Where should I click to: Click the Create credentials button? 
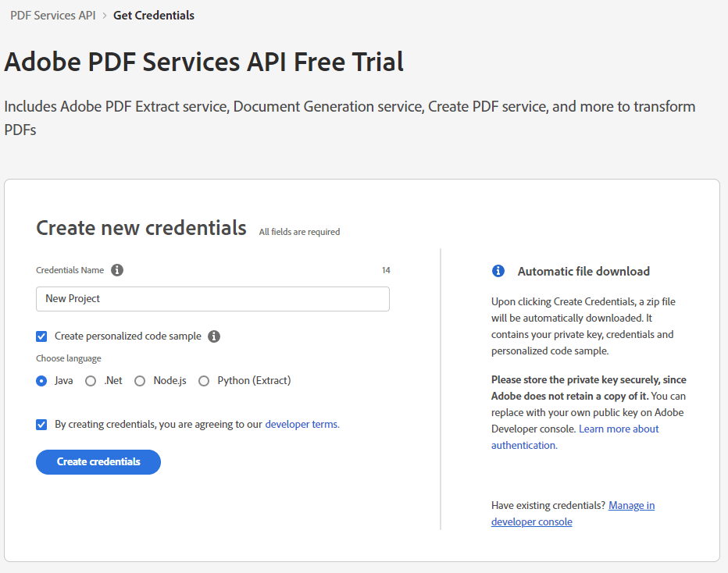tap(98, 462)
